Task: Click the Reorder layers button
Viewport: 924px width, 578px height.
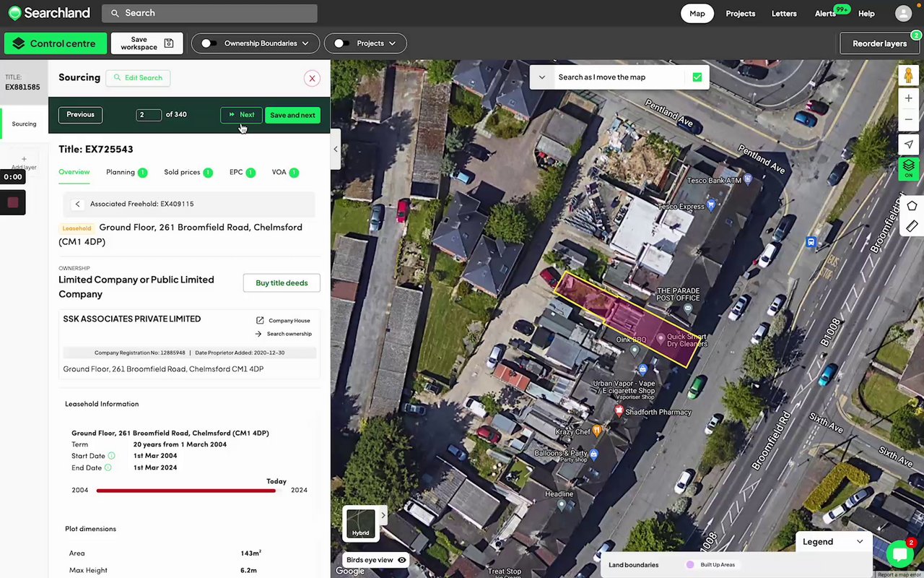Action: pyautogui.click(x=880, y=43)
